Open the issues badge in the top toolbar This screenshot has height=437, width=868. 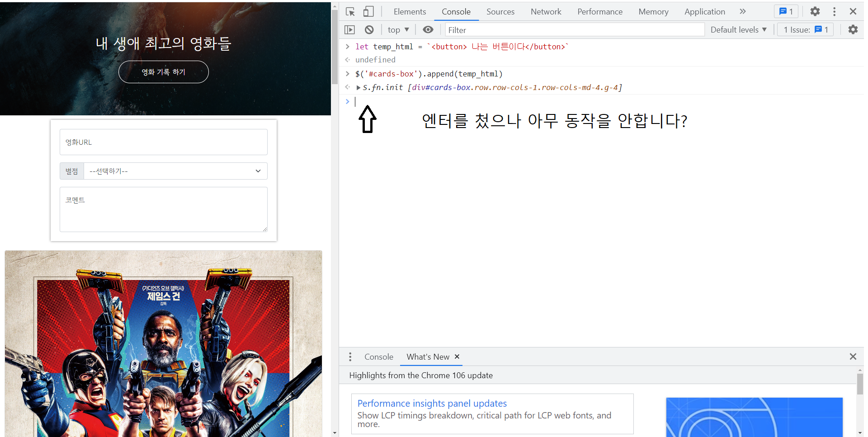point(786,12)
